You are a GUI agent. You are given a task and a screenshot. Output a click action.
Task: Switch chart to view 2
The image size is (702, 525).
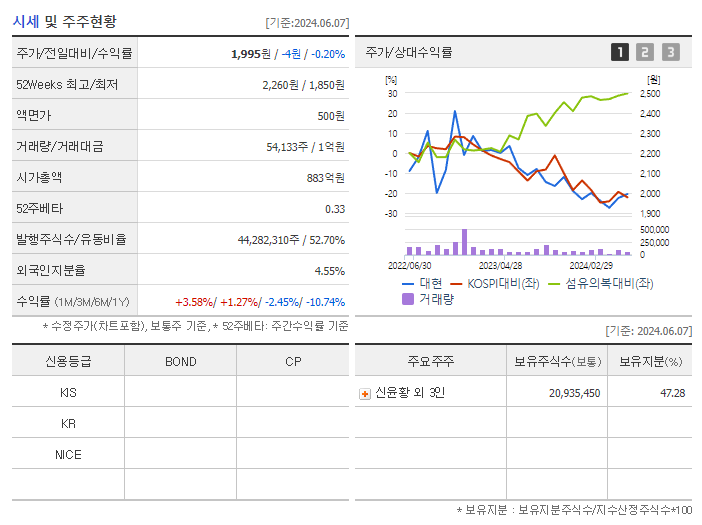point(645,52)
